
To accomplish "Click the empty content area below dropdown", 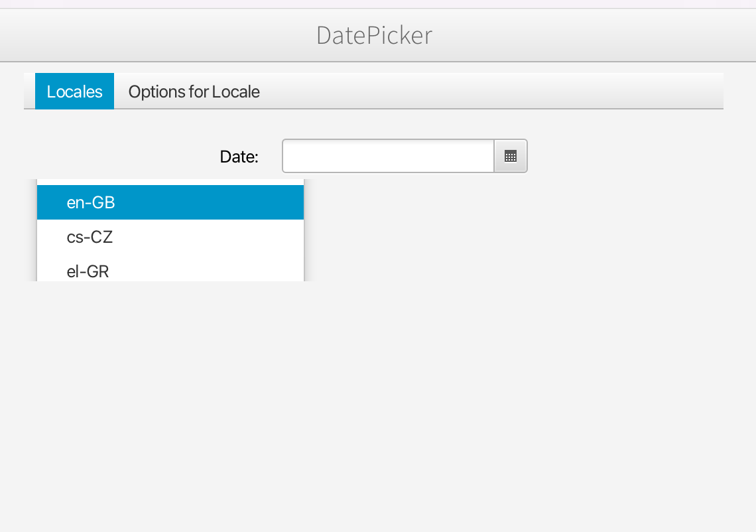I will tap(265, 398).
